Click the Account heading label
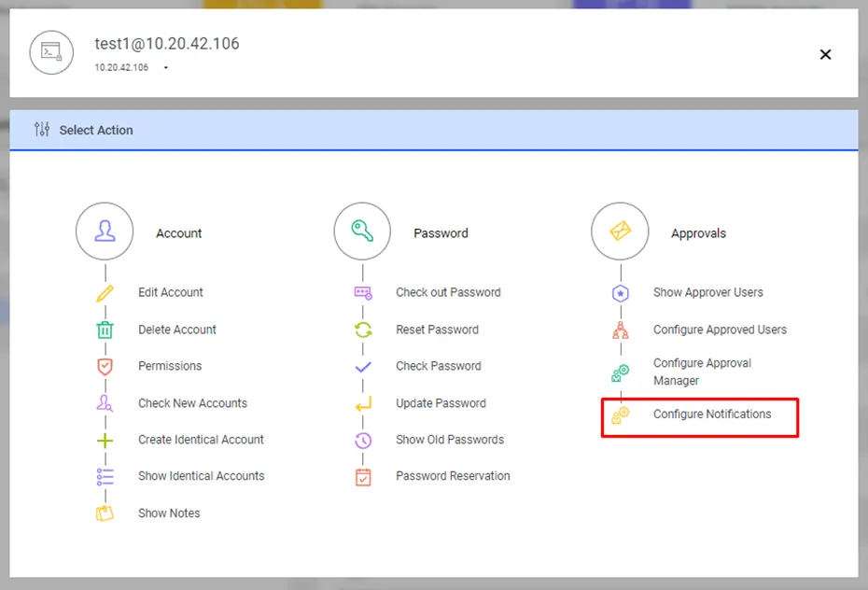The image size is (868, 590). click(x=179, y=233)
